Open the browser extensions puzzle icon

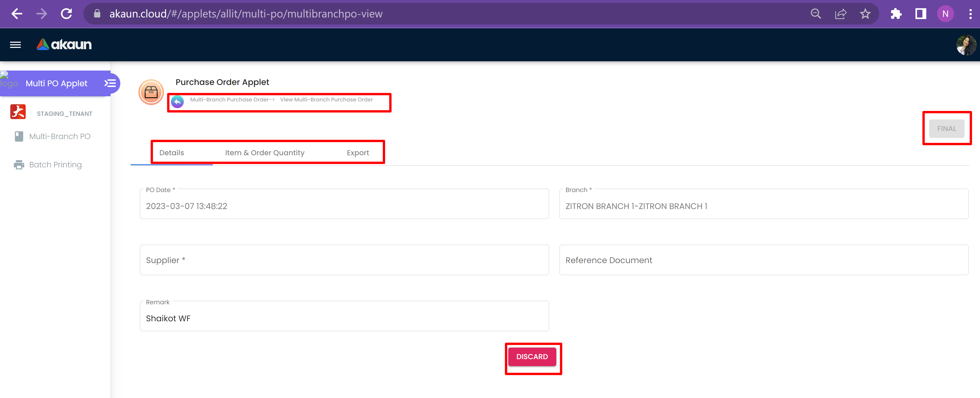[896, 14]
